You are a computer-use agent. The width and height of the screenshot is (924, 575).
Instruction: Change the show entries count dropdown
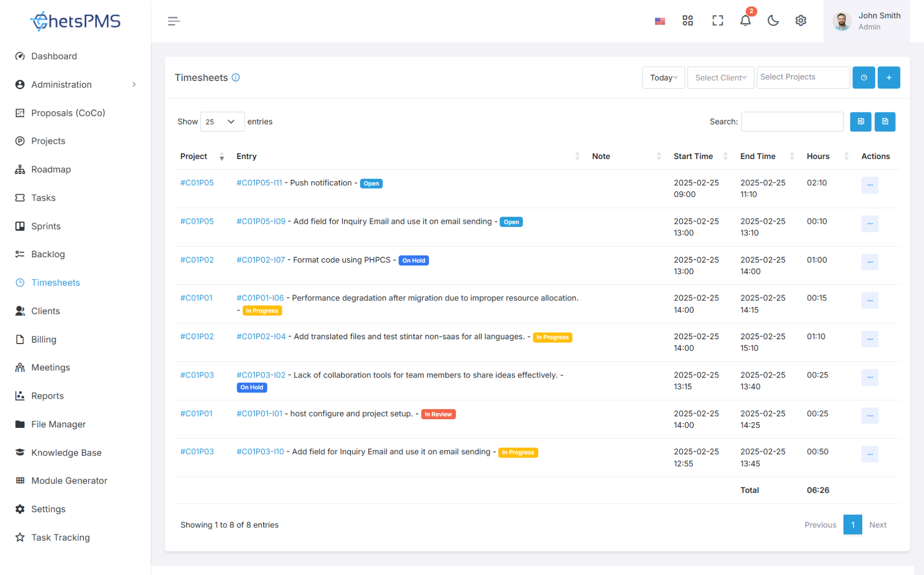(222, 122)
